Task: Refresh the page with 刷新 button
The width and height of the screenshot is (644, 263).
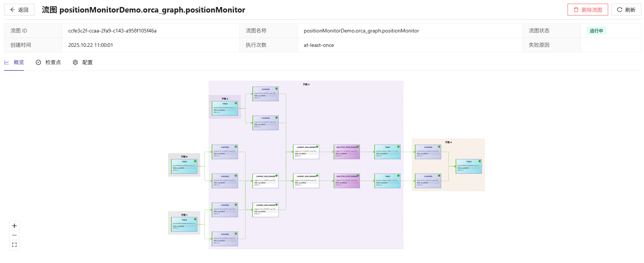Action: tap(626, 10)
